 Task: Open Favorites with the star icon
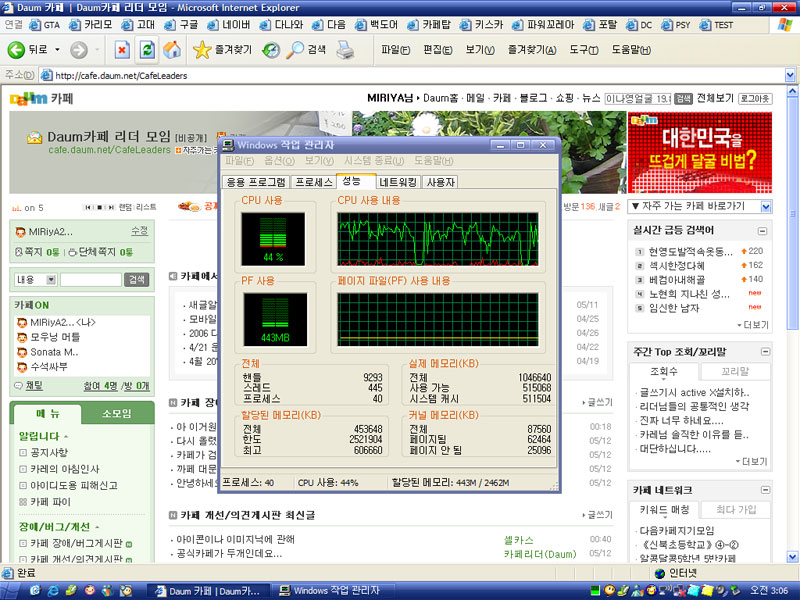(202, 49)
